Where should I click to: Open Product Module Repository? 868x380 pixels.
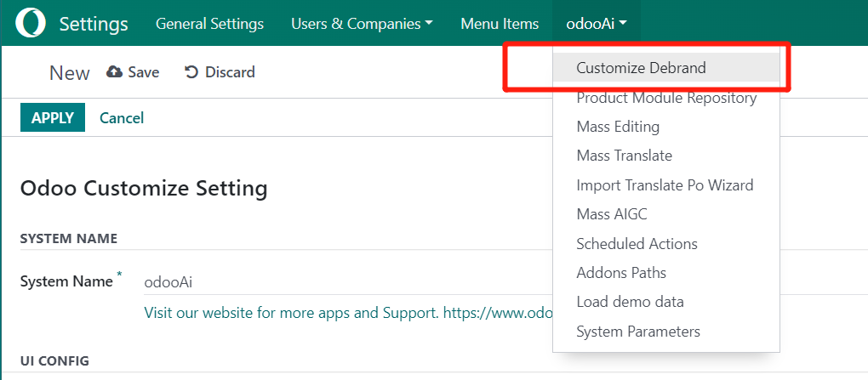pos(665,98)
